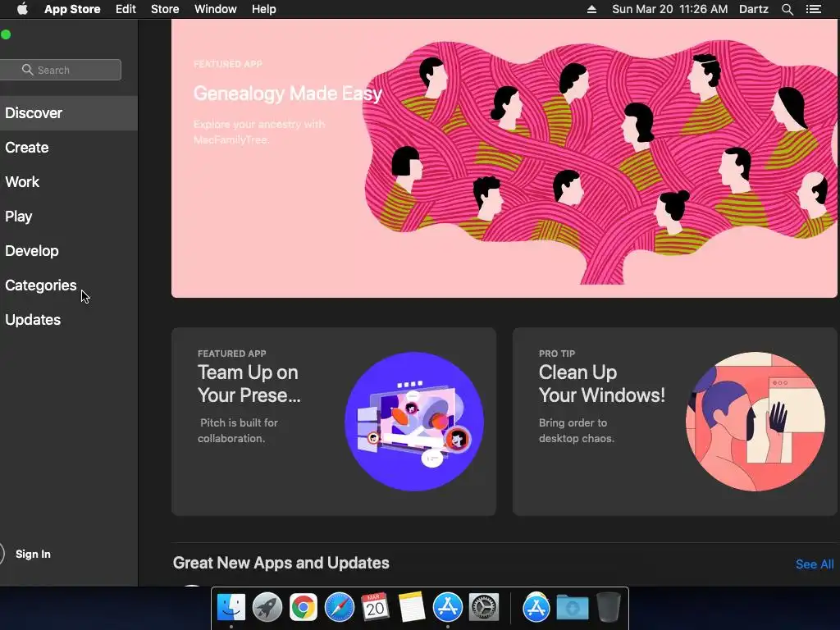Screen dimensions: 840x630
Task: Open the Window menu
Action: (x=216, y=9)
